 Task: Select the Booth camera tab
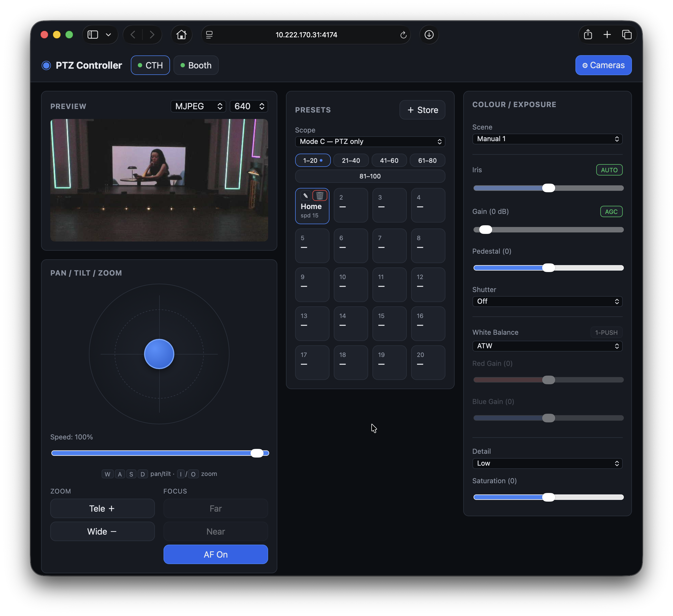[x=196, y=65]
